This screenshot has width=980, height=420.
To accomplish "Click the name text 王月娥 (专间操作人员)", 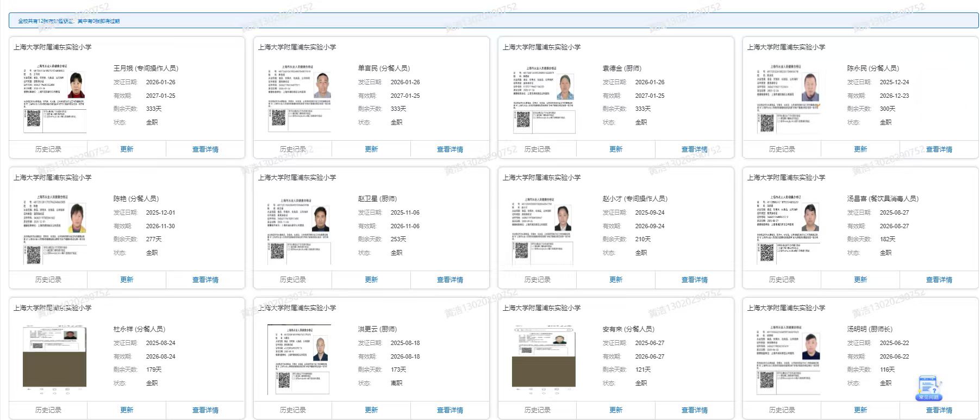I will point(146,68).
